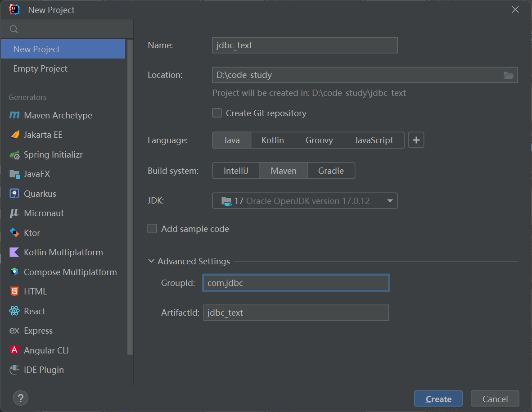This screenshot has height=412, width=532.
Task: Select Java as the language
Action: click(x=232, y=140)
